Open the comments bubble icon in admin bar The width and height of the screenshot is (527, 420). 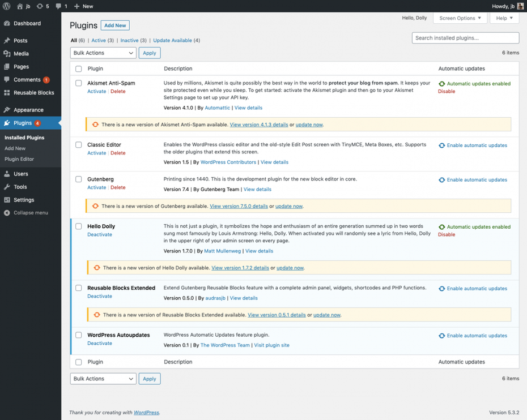pyautogui.click(x=58, y=6)
